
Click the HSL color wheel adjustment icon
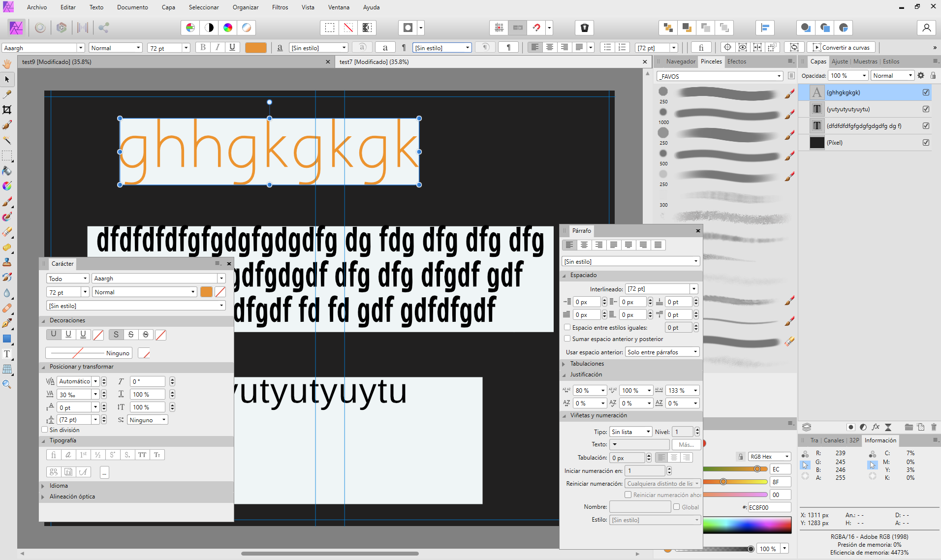tap(228, 28)
